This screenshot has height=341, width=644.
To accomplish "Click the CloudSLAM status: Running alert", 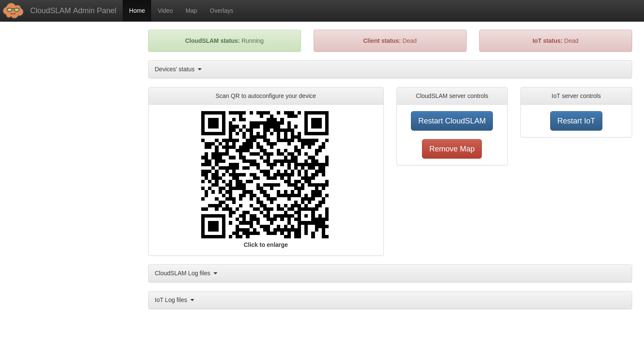I will click(x=225, y=41).
